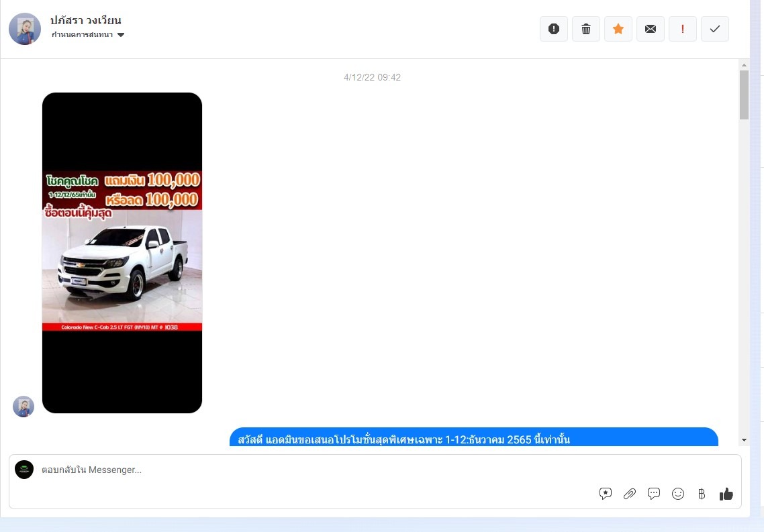Open the contact's profile picture in header

(25, 29)
